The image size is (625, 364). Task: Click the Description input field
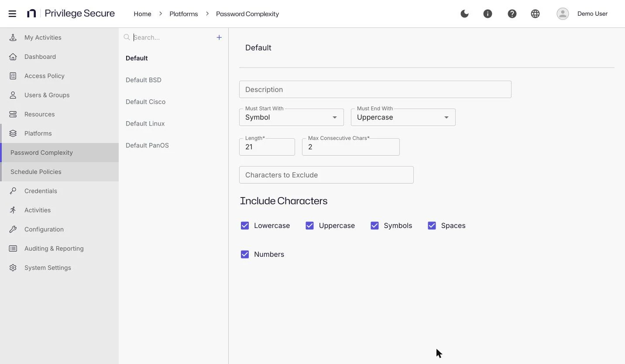[x=375, y=89]
